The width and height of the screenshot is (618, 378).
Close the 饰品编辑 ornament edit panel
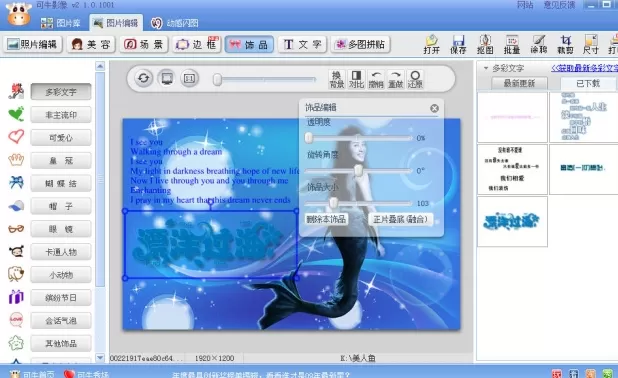[434, 108]
